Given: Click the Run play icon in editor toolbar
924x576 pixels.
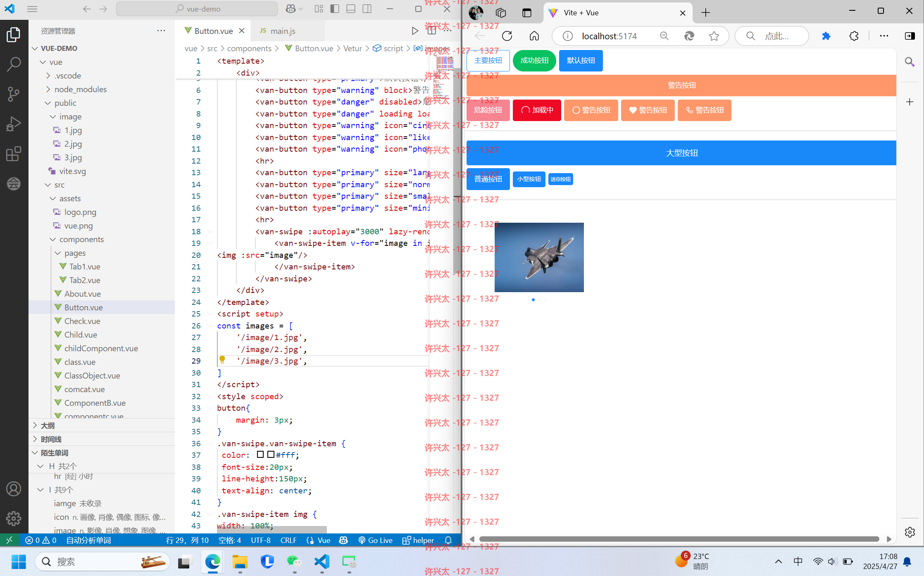Looking at the screenshot, I should click(x=415, y=31).
